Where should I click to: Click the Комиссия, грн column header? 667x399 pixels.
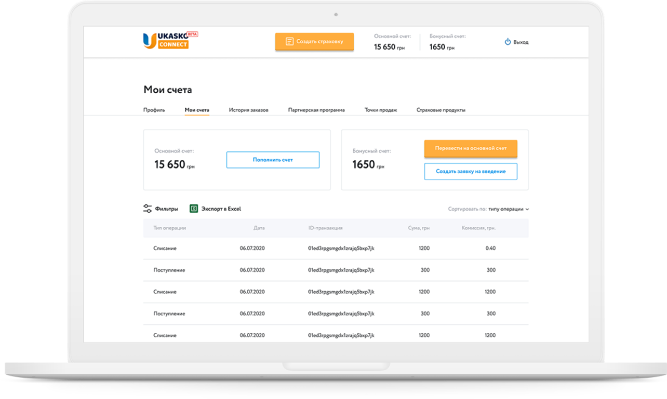pyautogui.click(x=479, y=228)
